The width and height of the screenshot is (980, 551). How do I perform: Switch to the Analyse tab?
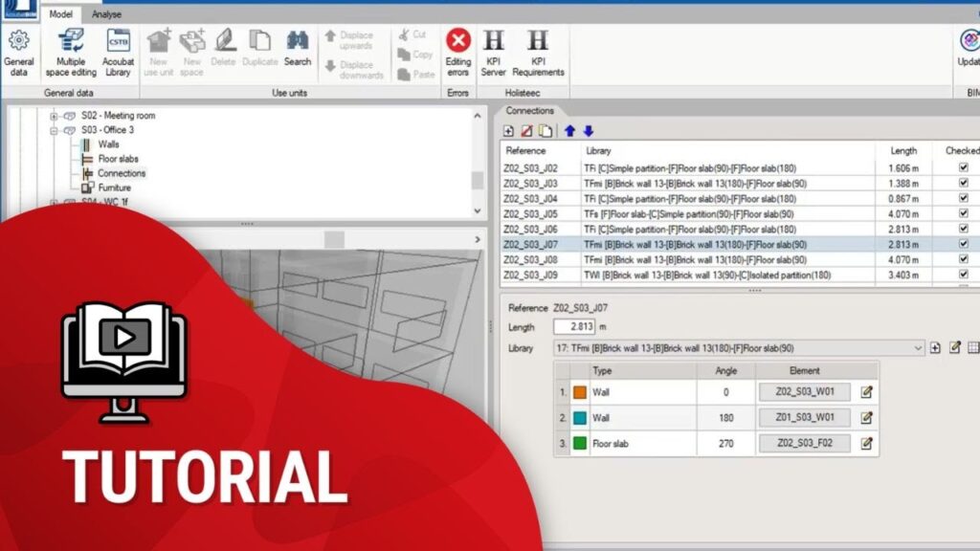[106, 14]
